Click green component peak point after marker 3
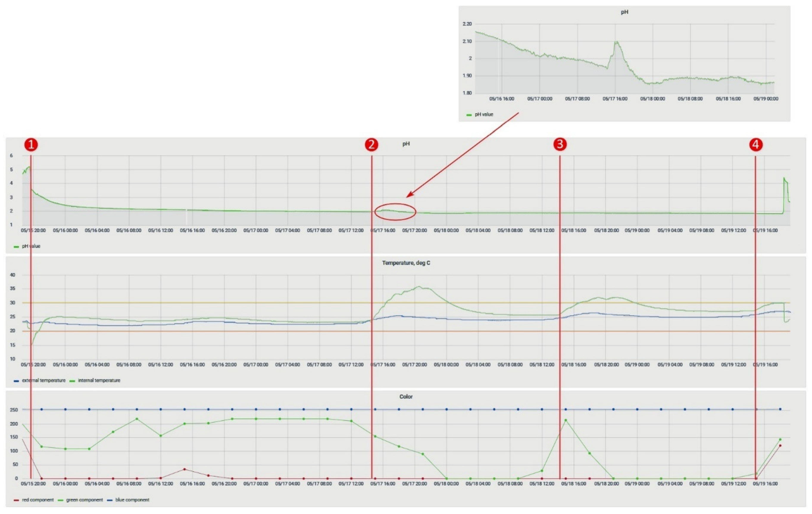Viewport: 812px width, 514px height. (565, 420)
